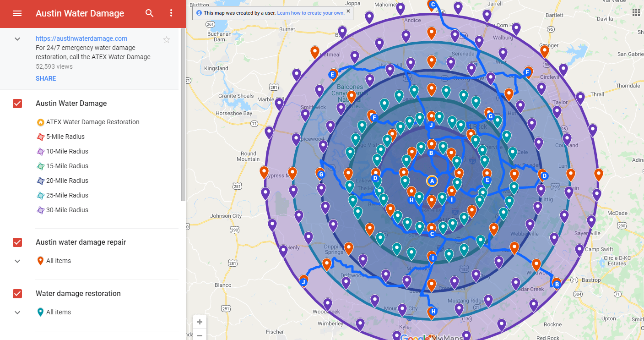Select ATEX Water Damage Restoration item icon
Image resolution: width=644 pixels, height=340 pixels.
click(40, 122)
